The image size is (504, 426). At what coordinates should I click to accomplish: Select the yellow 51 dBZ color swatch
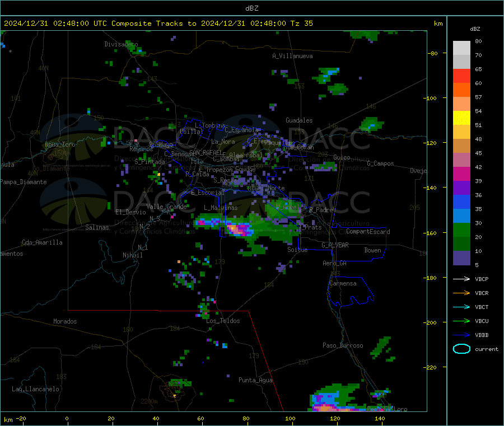(x=461, y=118)
